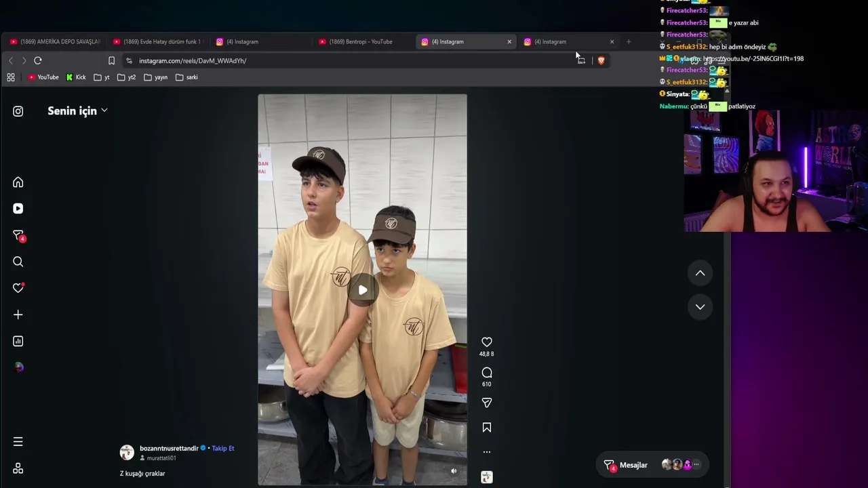
Task: Go forward in the browser
Action: point(24,60)
